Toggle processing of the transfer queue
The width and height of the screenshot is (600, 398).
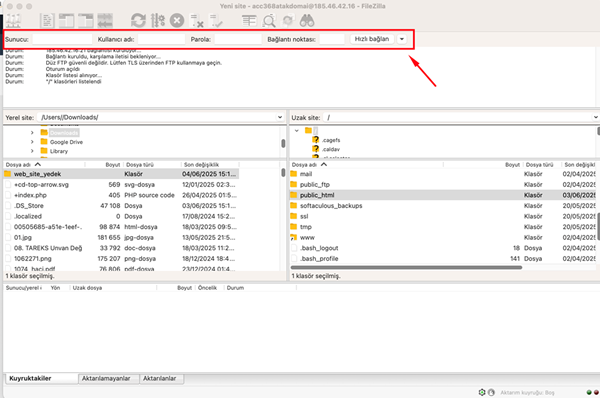coord(158,20)
